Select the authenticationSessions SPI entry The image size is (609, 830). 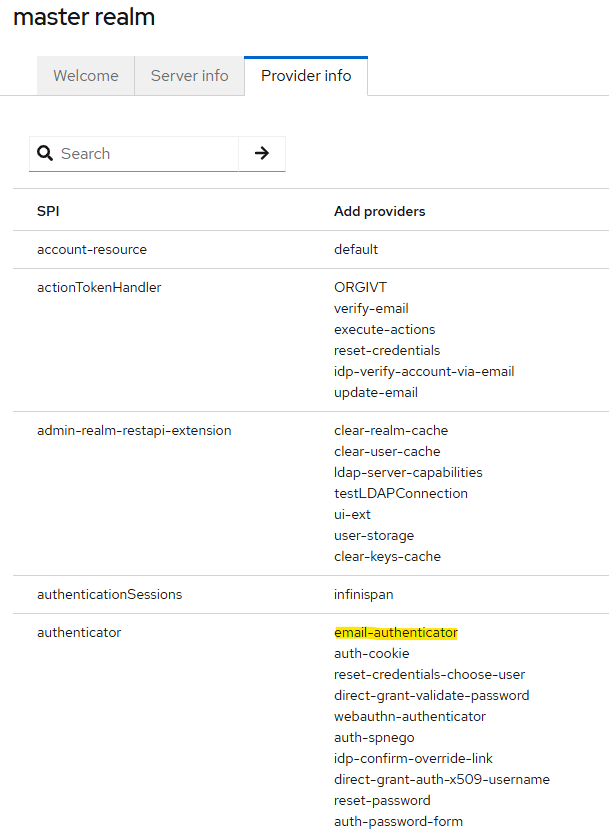pyautogui.click(x=110, y=594)
